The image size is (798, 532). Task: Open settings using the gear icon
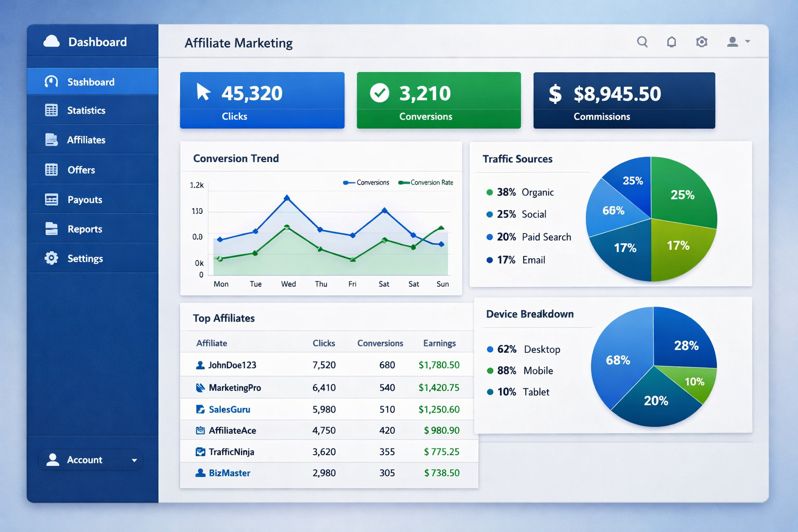(x=701, y=42)
